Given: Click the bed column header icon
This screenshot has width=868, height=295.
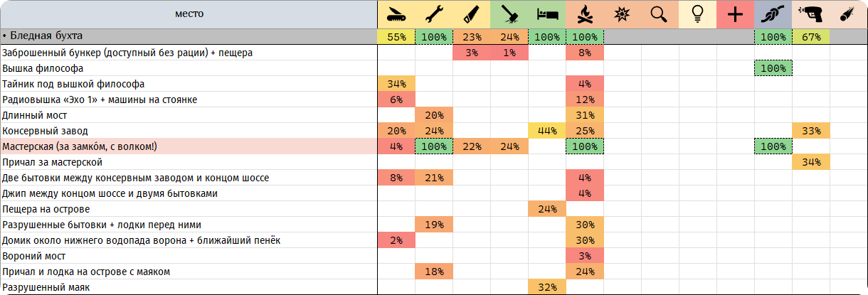Looking at the screenshot, I should pos(547,14).
